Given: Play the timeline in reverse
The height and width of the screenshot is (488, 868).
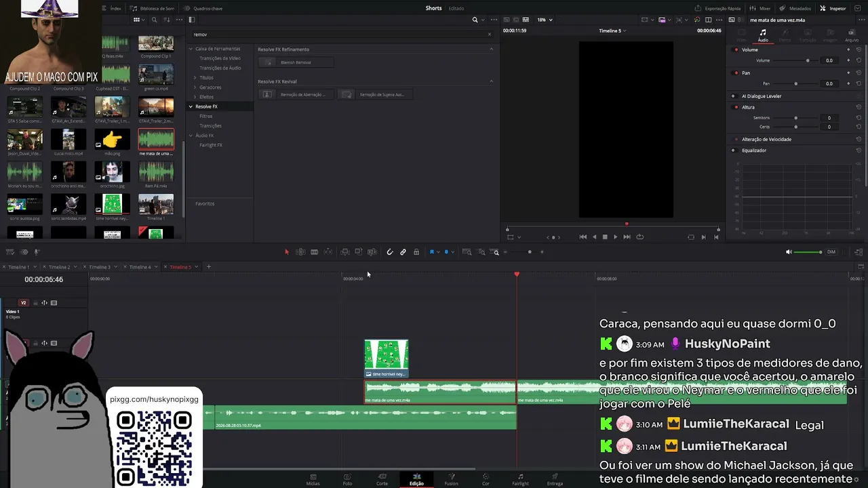Looking at the screenshot, I should click(x=595, y=237).
